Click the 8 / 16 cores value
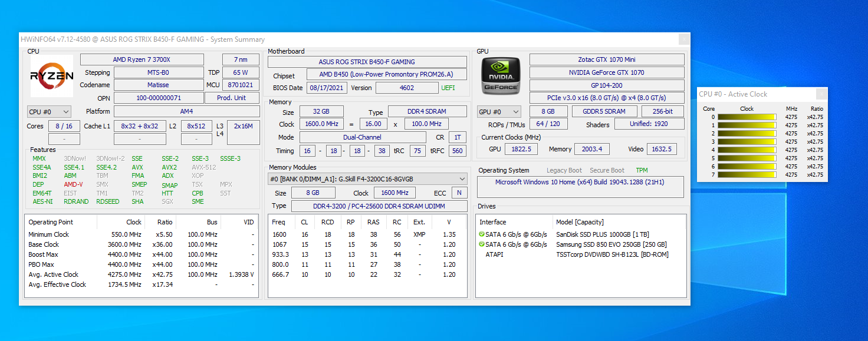Screen dimensions: 868x341 pyautogui.click(x=64, y=126)
